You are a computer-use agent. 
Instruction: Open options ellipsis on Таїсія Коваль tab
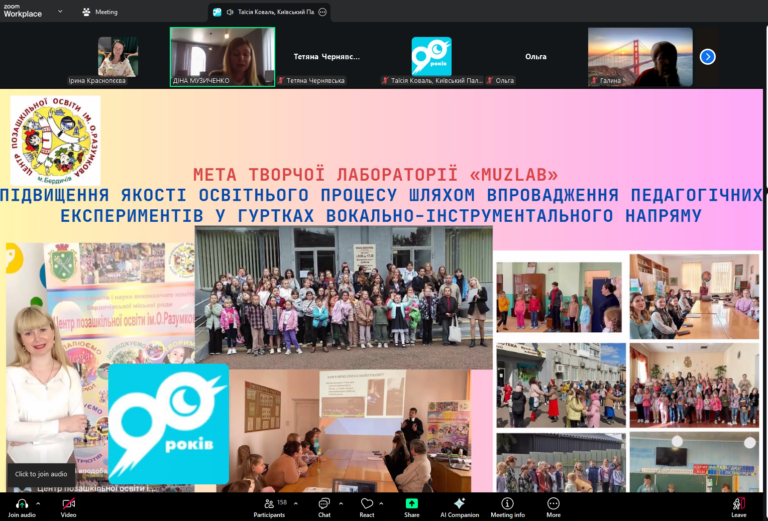323,12
